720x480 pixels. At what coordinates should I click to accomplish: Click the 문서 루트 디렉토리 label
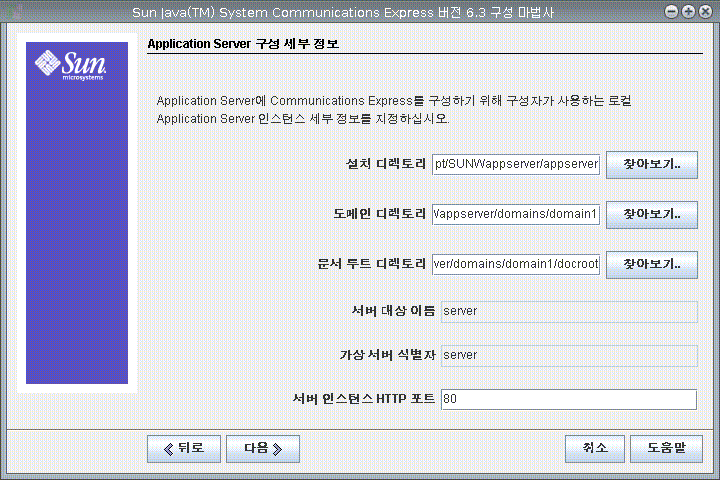point(372,264)
